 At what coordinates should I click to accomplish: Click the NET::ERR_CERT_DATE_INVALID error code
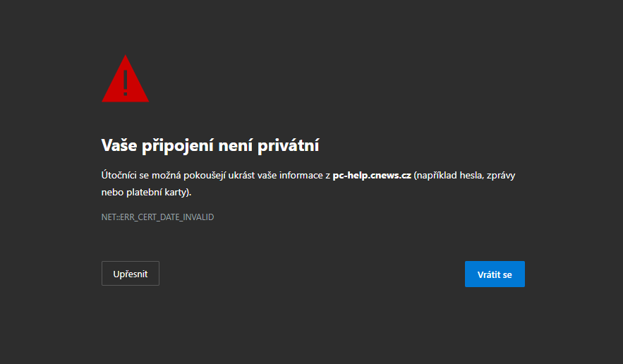point(157,217)
